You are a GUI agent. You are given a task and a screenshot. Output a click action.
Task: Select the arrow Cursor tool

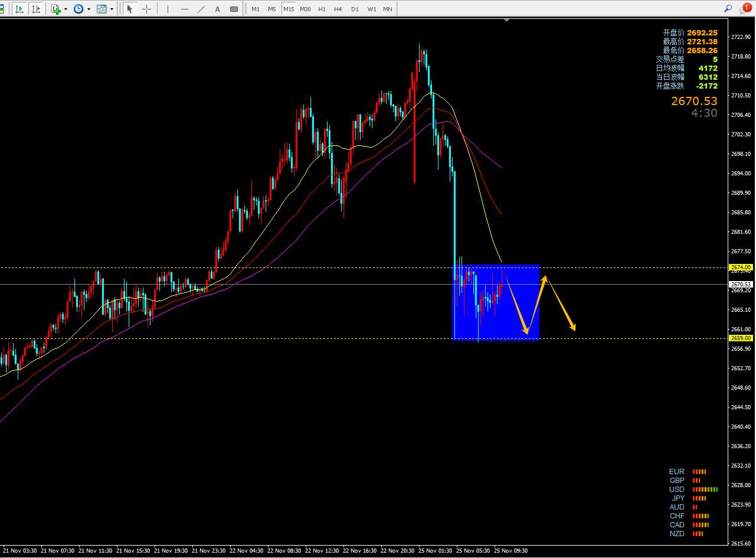130,9
